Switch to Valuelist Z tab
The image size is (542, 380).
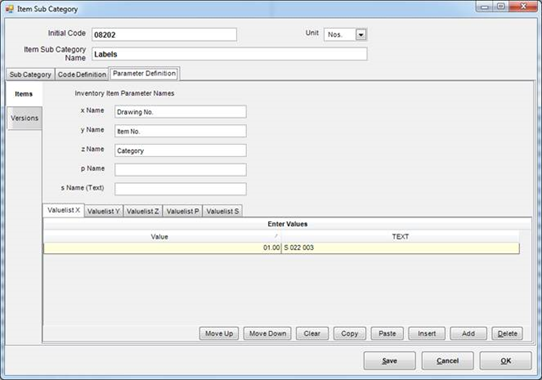[143, 211]
